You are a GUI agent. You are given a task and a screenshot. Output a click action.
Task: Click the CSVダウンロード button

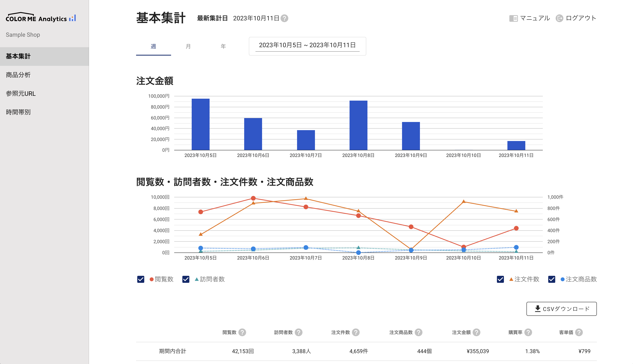pyautogui.click(x=561, y=309)
